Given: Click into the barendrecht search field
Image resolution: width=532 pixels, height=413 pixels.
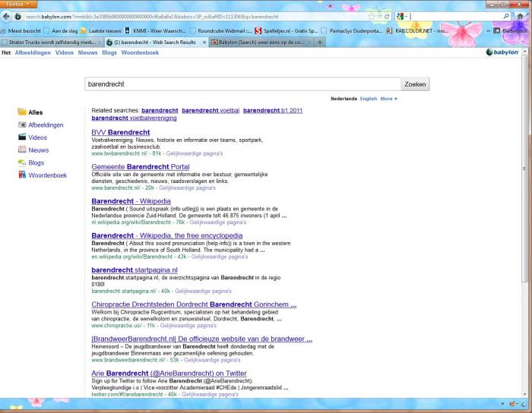Looking at the screenshot, I should coord(242,84).
